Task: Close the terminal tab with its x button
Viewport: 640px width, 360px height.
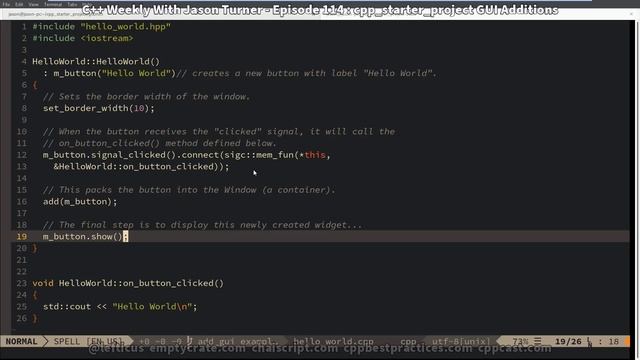Action: [x=631, y=14]
